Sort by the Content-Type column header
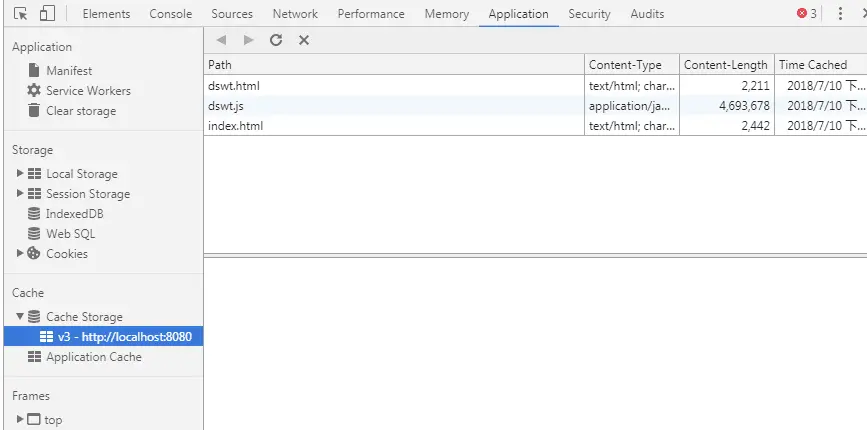The width and height of the screenshot is (867, 430). click(631, 65)
